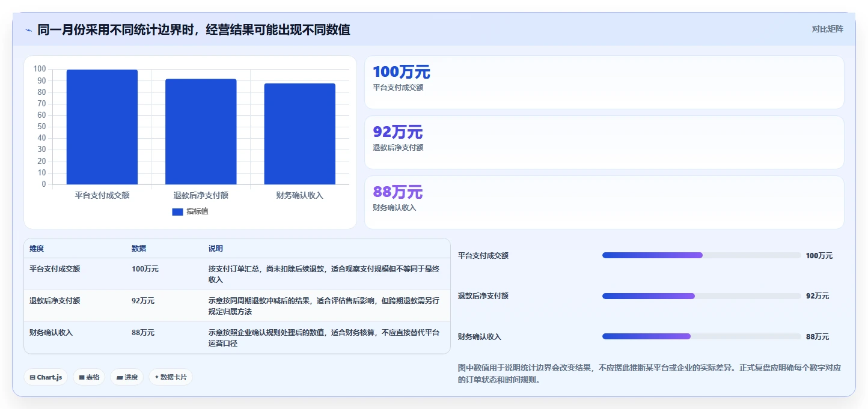Click the 92万元 value beside progress bar
Image resolution: width=868 pixels, height=409 pixels.
(x=818, y=296)
